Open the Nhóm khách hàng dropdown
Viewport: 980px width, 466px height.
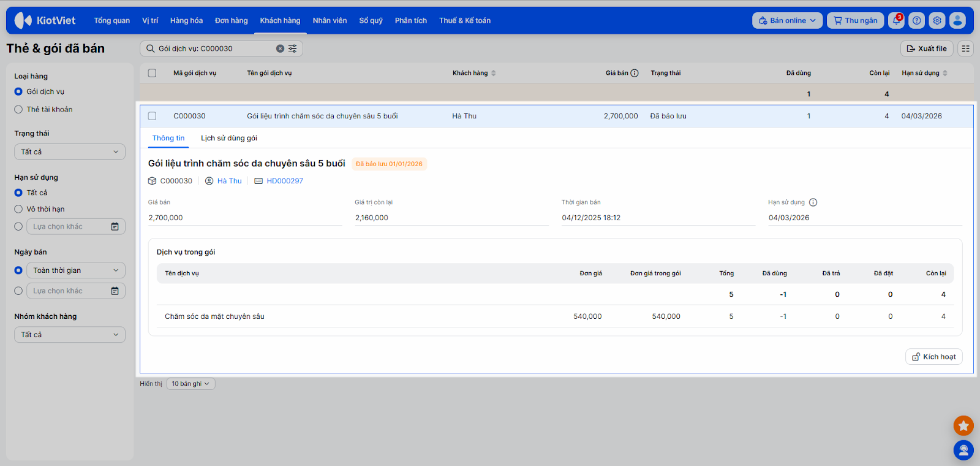coord(70,335)
